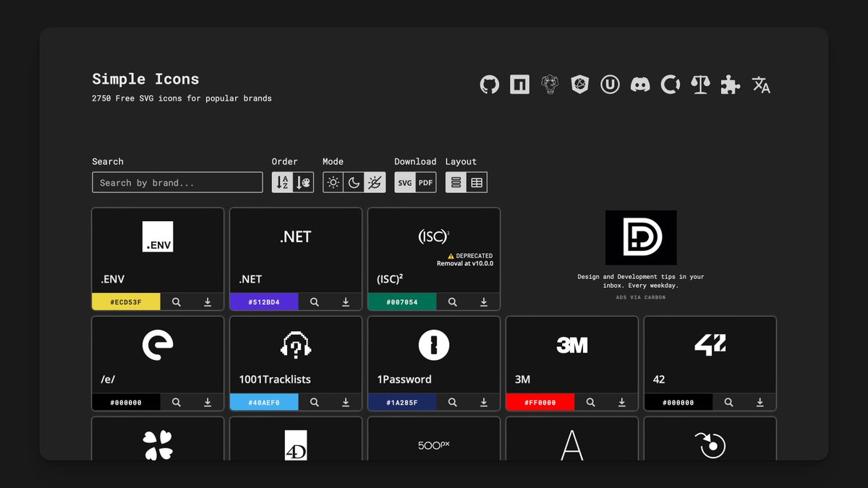The width and height of the screenshot is (868, 488).
Task: Copy the #40AEF0 color of 1001Tracklists
Action: (264, 403)
